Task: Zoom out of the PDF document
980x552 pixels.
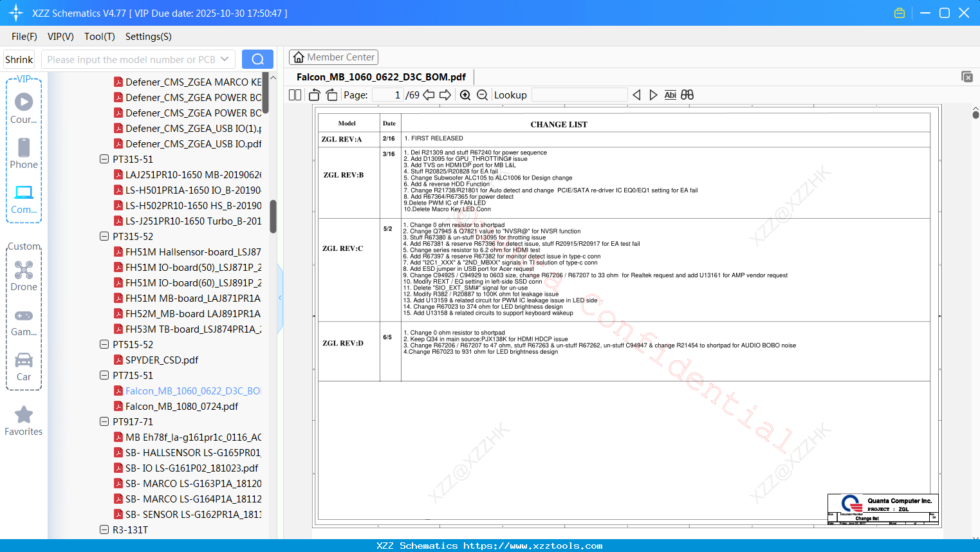Action: pos(482,95)
